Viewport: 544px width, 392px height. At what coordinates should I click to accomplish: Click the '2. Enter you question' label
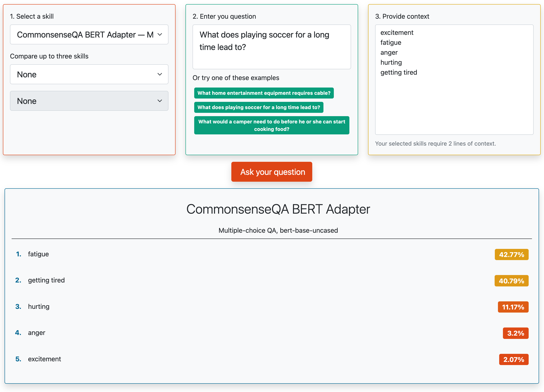224,16
